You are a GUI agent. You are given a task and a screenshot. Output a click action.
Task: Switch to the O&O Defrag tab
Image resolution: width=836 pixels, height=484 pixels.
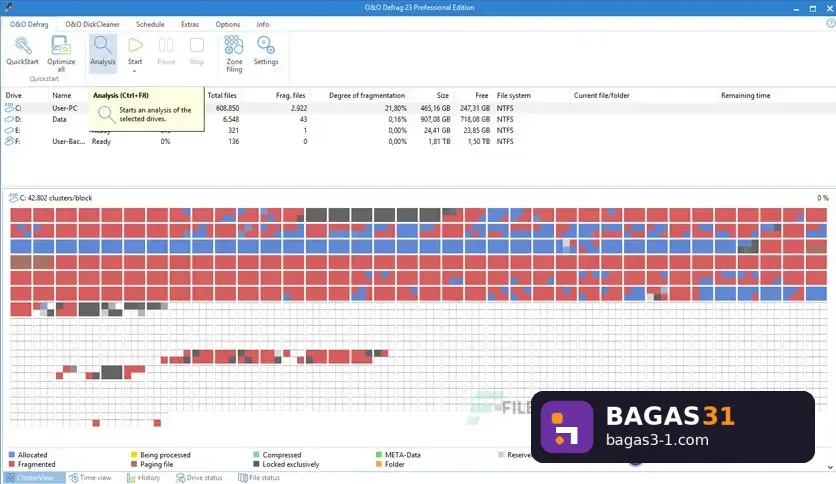[29, 24]
